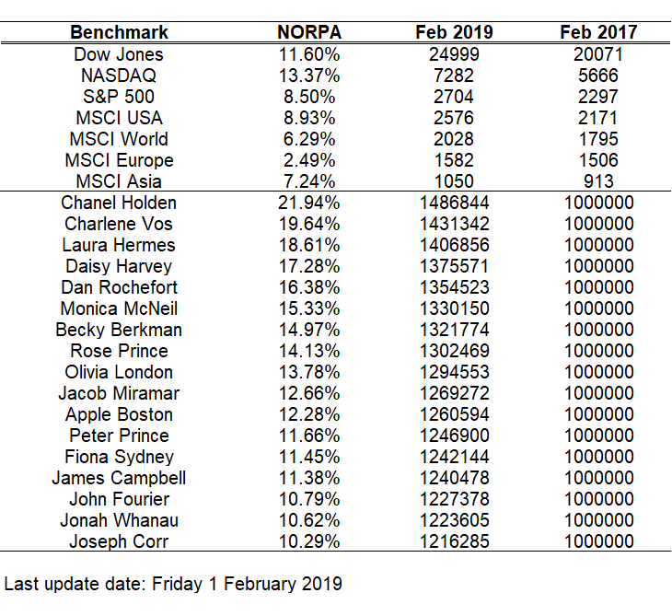
Task: Select Becky Berkman's name cell
Action: 119,330
